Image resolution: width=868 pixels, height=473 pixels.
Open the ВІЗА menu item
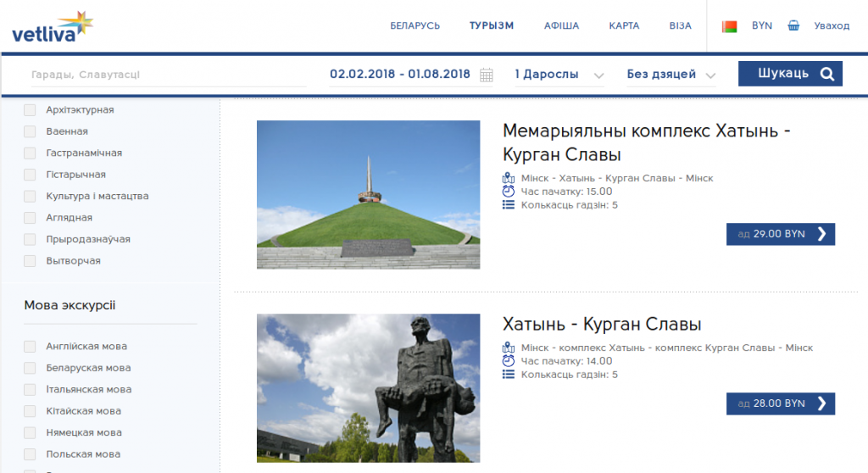coord(681,26)
